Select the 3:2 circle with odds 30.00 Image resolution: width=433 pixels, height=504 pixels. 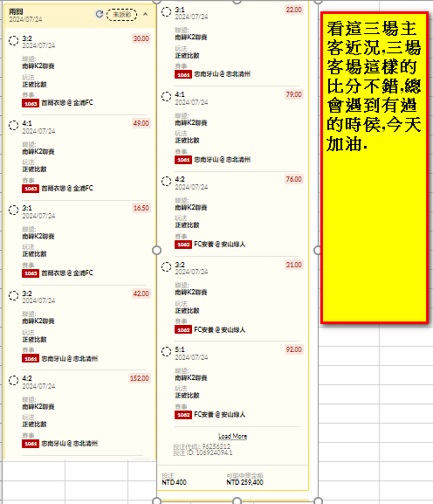13,40
